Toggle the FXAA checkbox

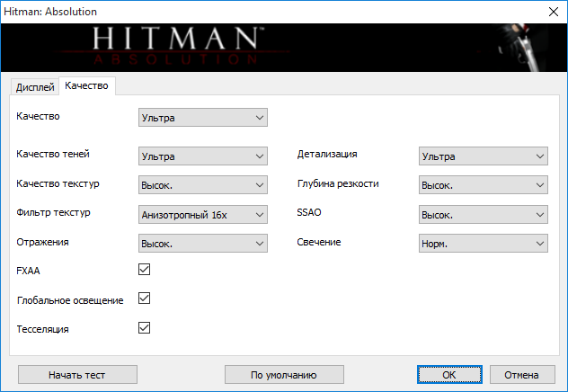(x=144, y=269)
